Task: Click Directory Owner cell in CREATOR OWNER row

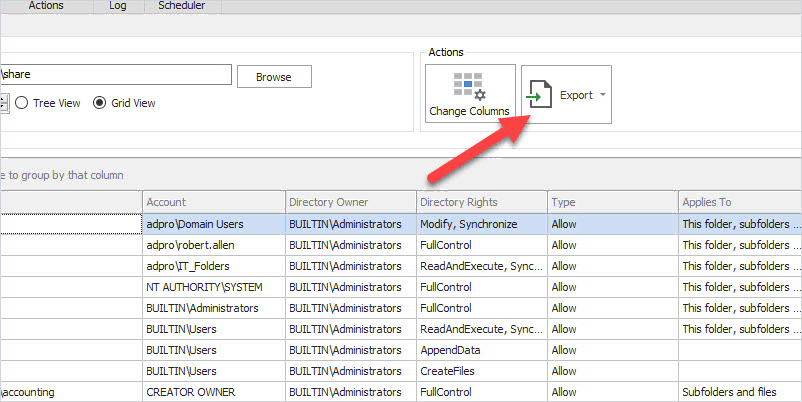Action: coord(351,392)
